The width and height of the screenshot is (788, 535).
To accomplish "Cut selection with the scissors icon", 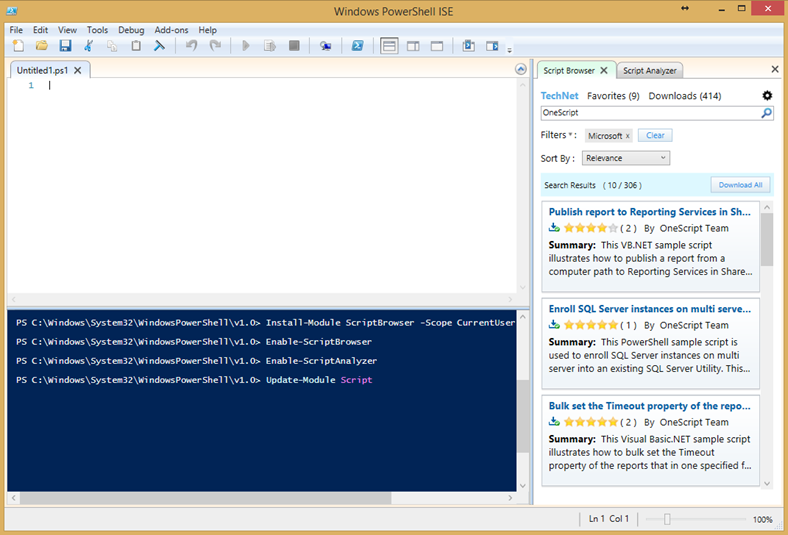I will (88, 46).
